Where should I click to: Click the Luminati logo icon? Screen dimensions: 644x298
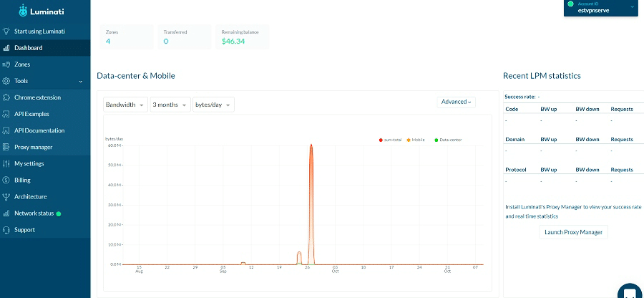tap(24, 11)
